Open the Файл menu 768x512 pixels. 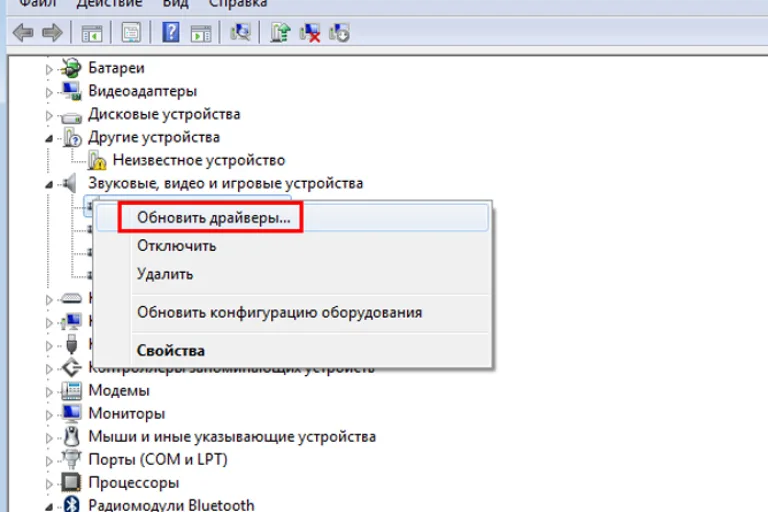coord(37,3)
